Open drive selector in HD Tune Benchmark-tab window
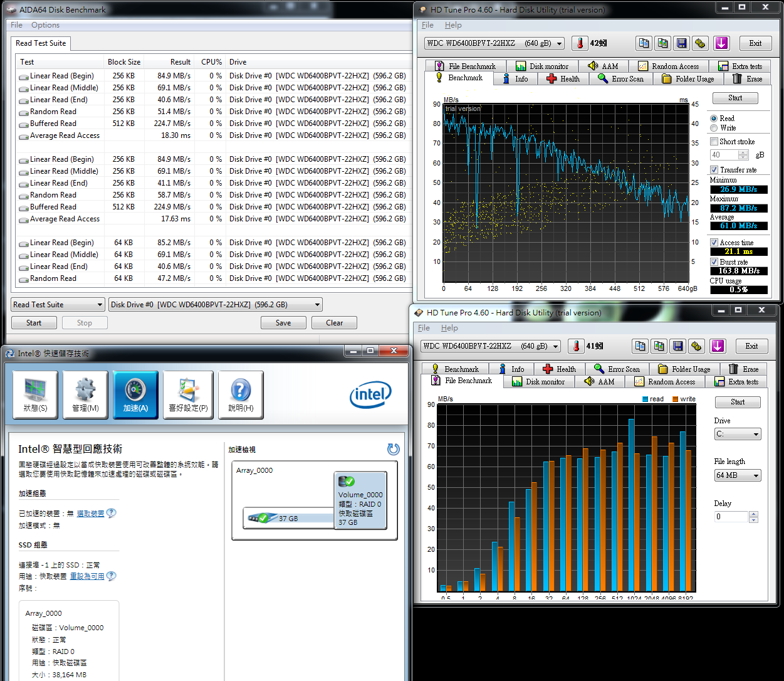This screenshot has width=784, height=681. 494,43
